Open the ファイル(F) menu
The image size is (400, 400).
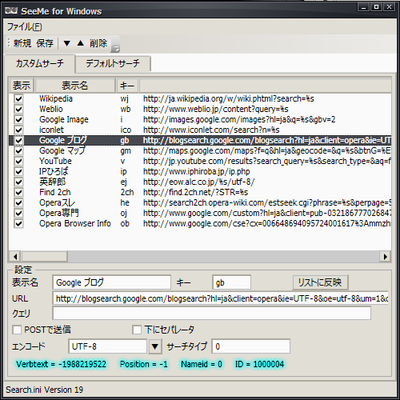[25, 27]
